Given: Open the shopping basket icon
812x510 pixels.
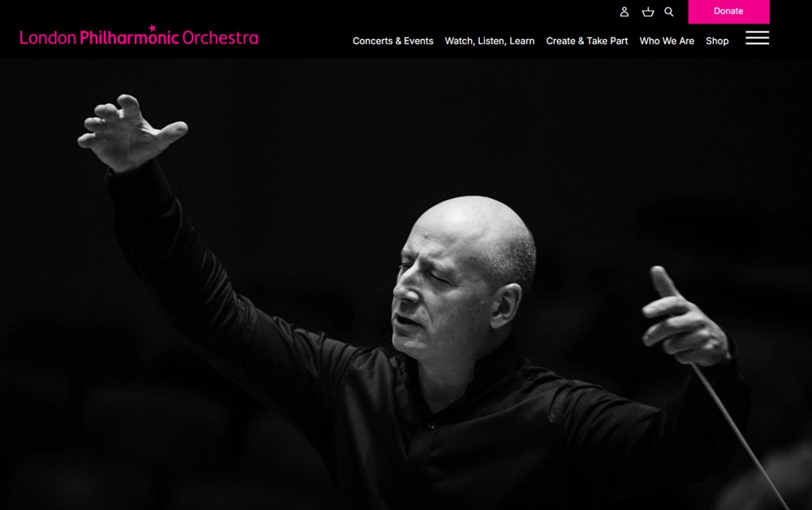Looking at the screenshot, I should (x=648, y=11).
